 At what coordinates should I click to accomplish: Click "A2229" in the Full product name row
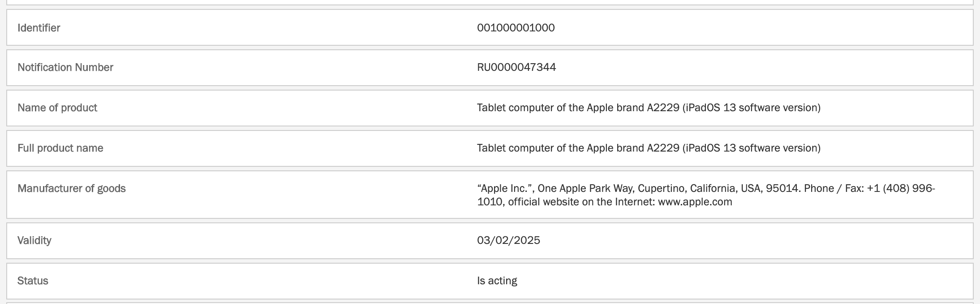point(663,148)
